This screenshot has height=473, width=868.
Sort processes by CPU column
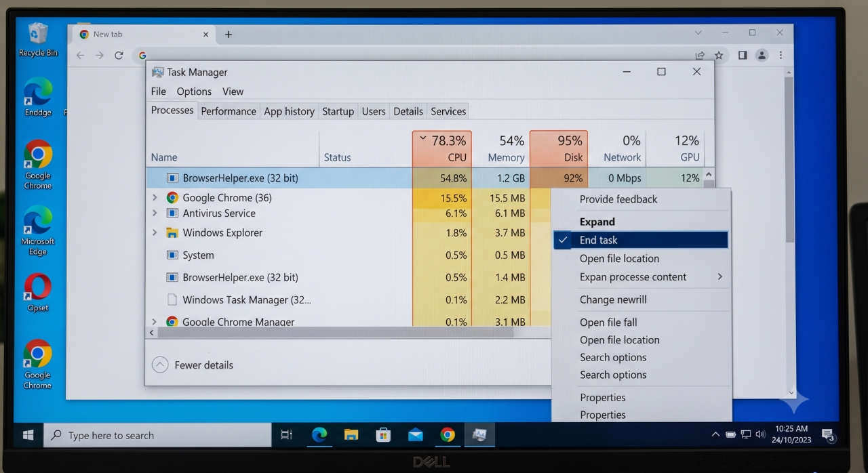[441, 148]
